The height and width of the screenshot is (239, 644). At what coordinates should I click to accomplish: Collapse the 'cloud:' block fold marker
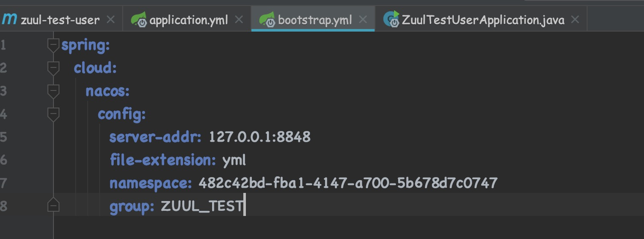pos(53,68)
